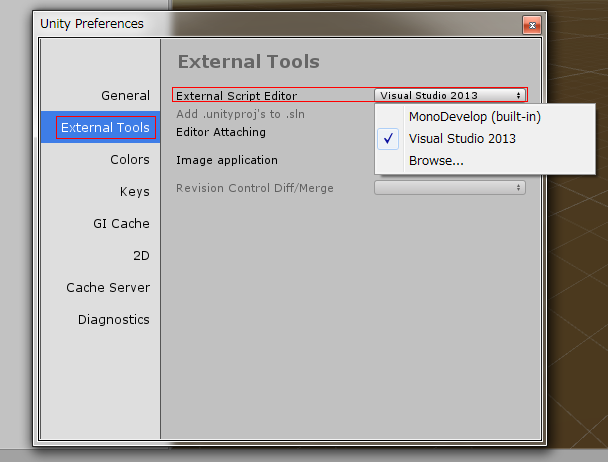Switch to the Cache Server tab

point(100,287)
